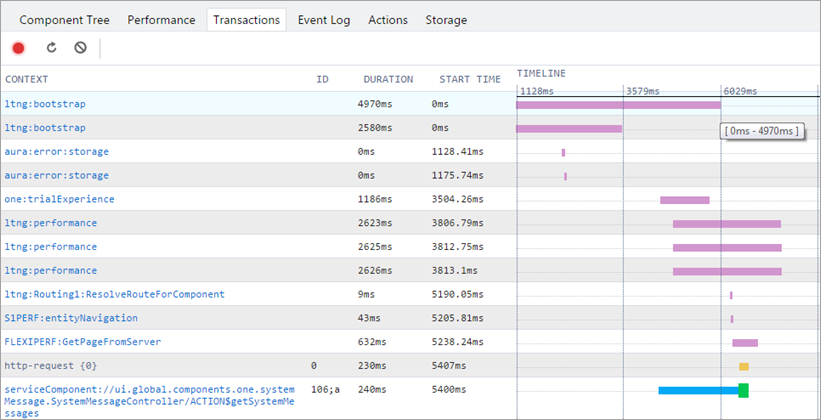Open the Storage tab
The height and width of the screenshot is (420, 821).
coord(446,20)
